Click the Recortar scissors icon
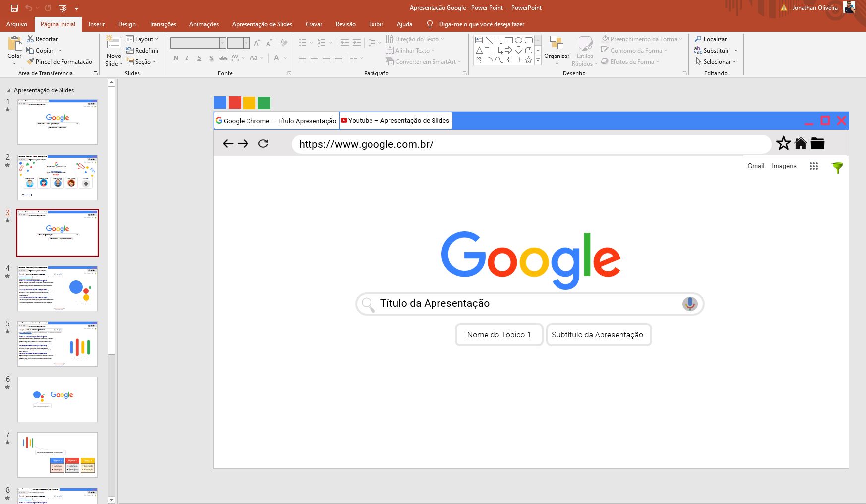This screenshot has height=504, width=866. pyautogui.click(x=30, y=39)
